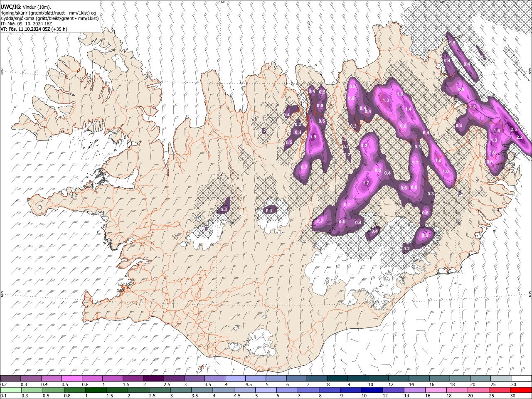Select white 30 swatch in upper legend row

pos(522,379)
